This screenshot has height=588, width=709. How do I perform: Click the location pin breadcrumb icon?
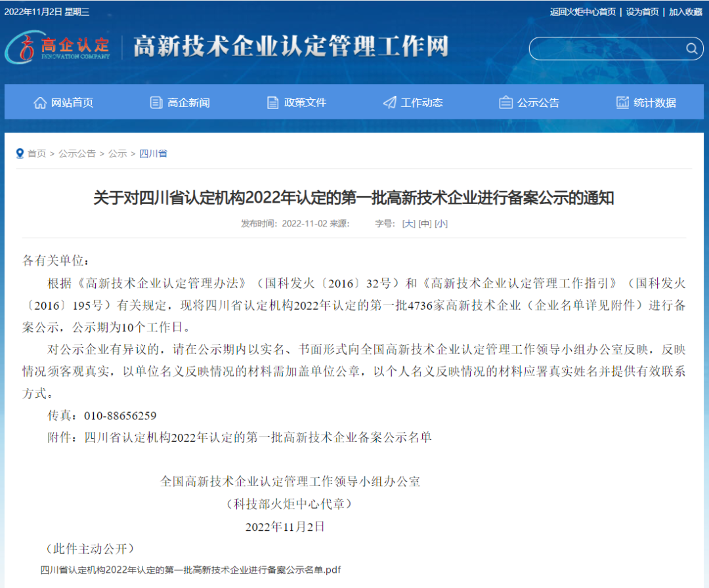20,153
